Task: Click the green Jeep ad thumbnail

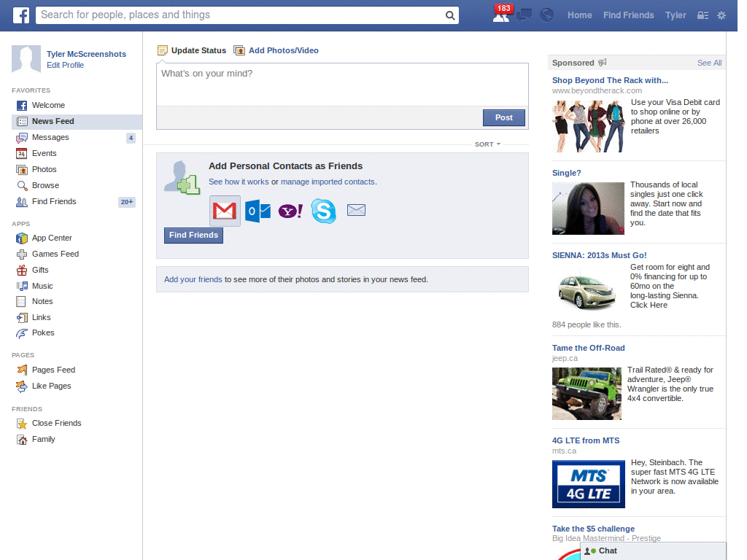Action: coord(587,393)
